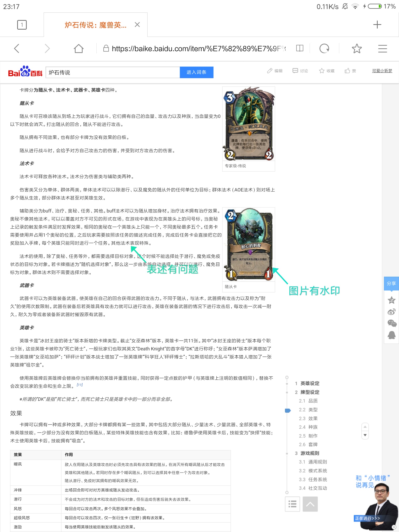This screenshot has width=399, height=532.
Task: Jump to 2.4 种族 section
Action: click(308, 427)
